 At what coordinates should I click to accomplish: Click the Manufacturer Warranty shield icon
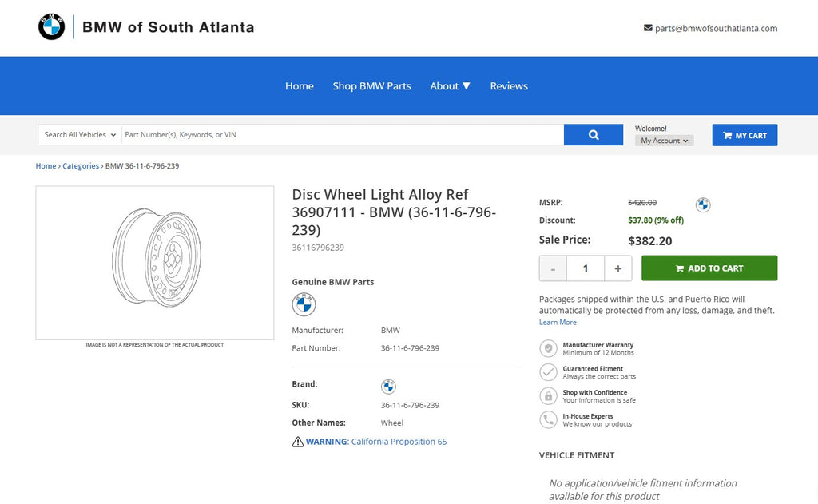point(548,348)
